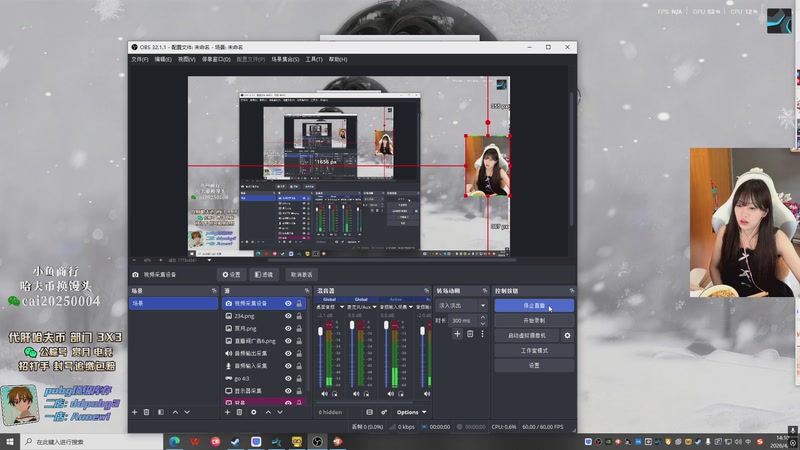Click the 300 ms duration field
The width and height of the screenshot is (800, 450).
tap(463, 321)
